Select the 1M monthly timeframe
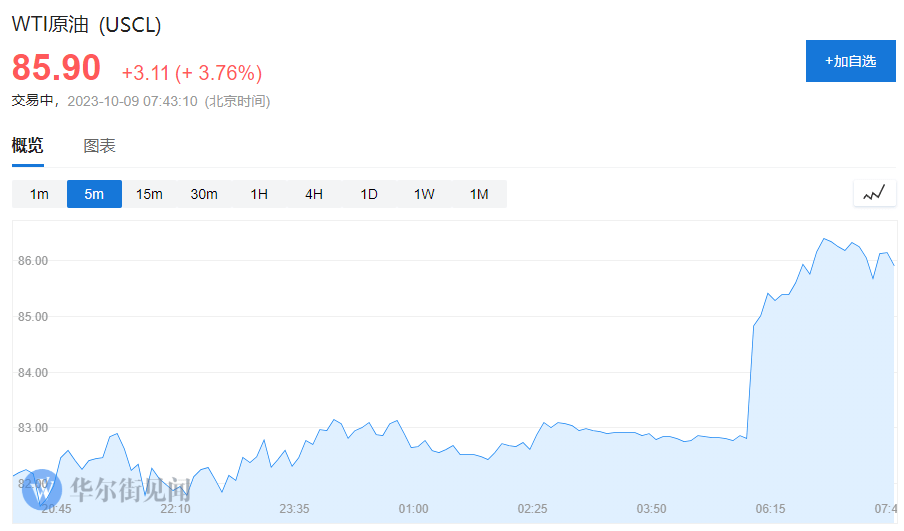Image resolution: width=904 pixels, height=531 pixels. [479, 194]
